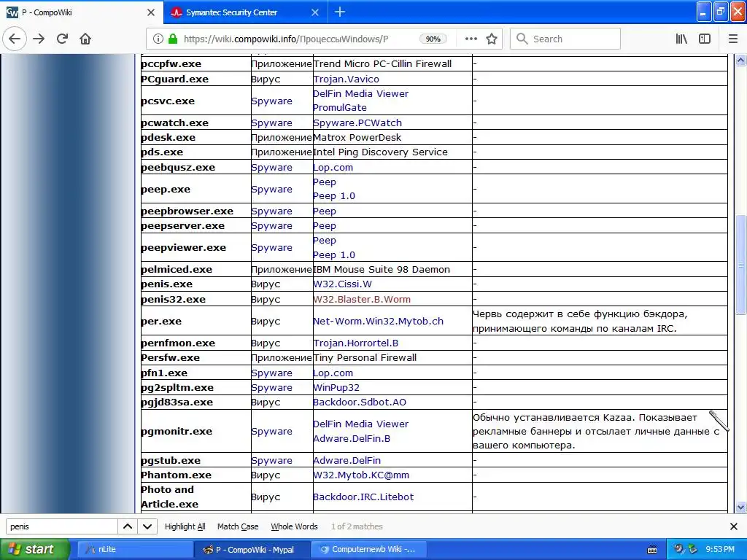The height and width of the screenshot is (560, 747).
Task: Switch to Computernewb Wiki taskbar window
Action: pos(368,549)
